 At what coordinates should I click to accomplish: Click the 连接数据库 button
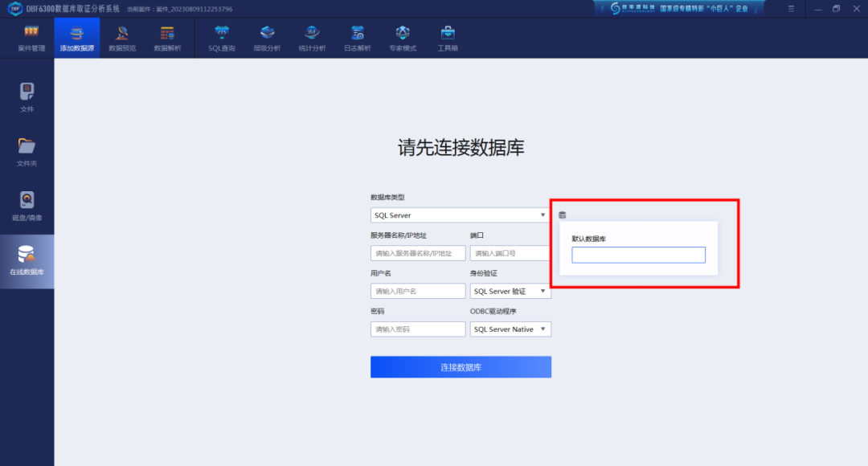click(461, 367)
